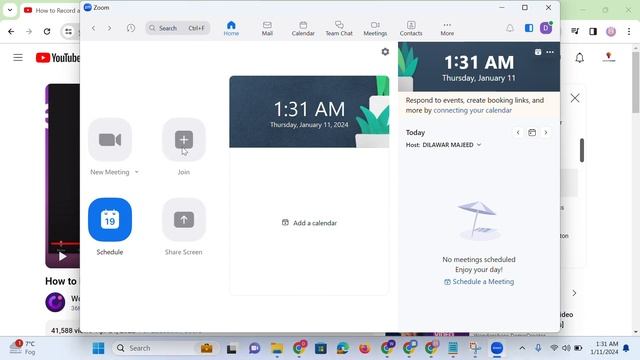The height and width of the screenshot is (360, 640).
Task: Go to the Team Chat tab
Action: pyautogui.click(x=339, y=28)
